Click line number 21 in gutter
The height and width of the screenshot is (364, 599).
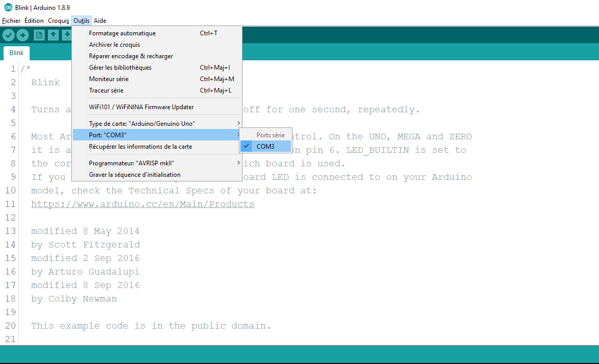pos(10,339)
